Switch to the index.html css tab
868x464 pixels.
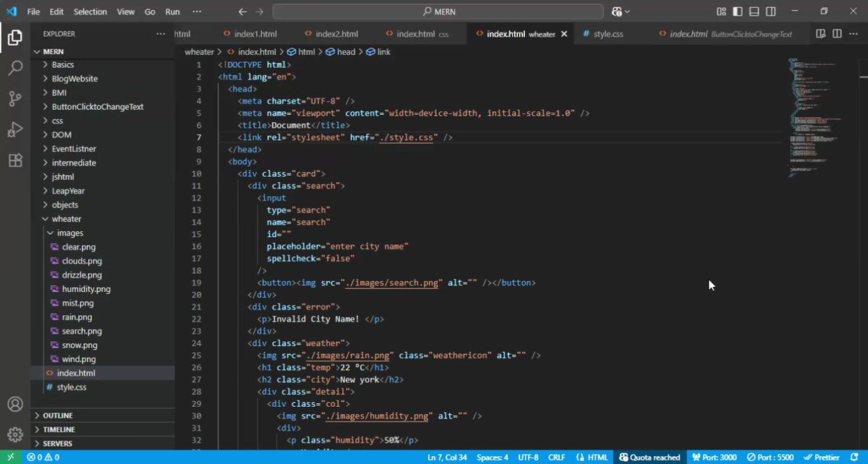point(416,34)
